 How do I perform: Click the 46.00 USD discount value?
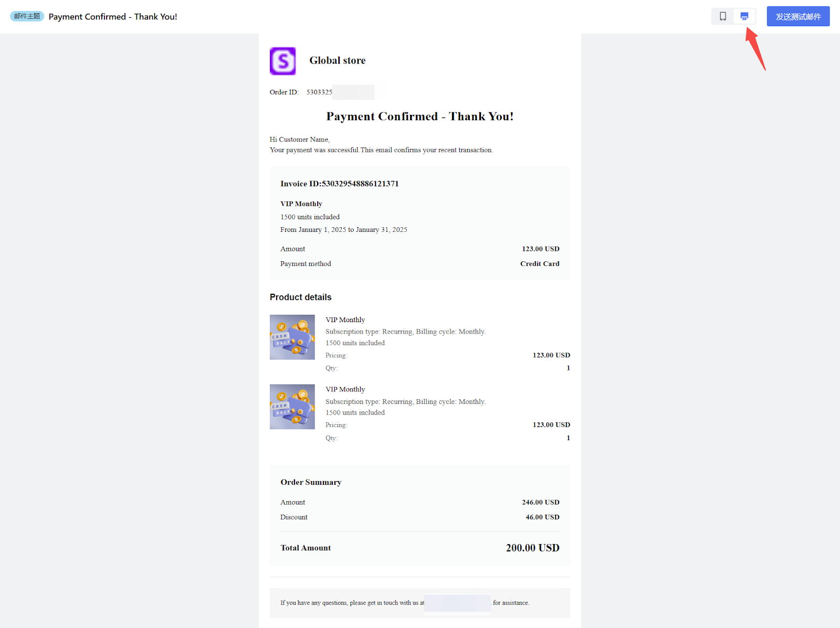click(x=542, y=517)
